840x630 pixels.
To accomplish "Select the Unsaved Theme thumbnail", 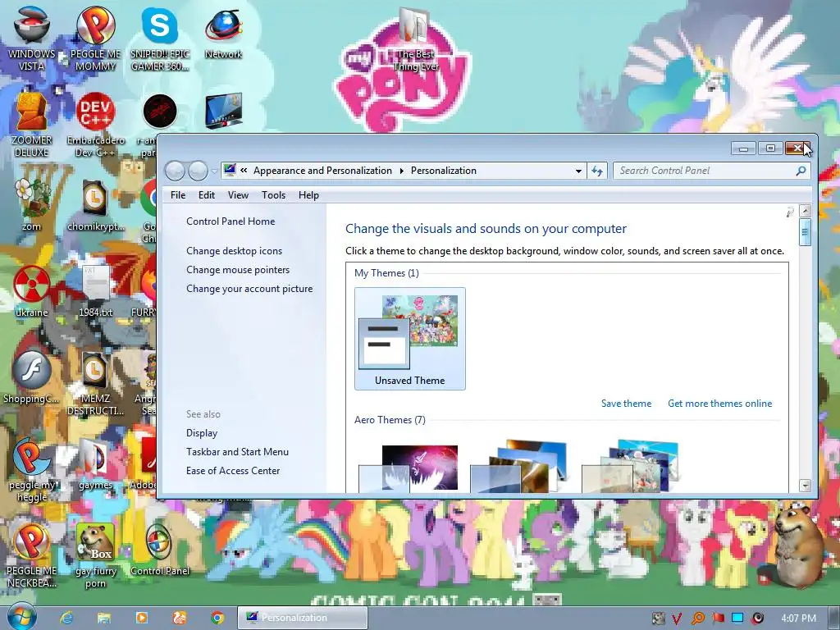I will pos(410,339).
